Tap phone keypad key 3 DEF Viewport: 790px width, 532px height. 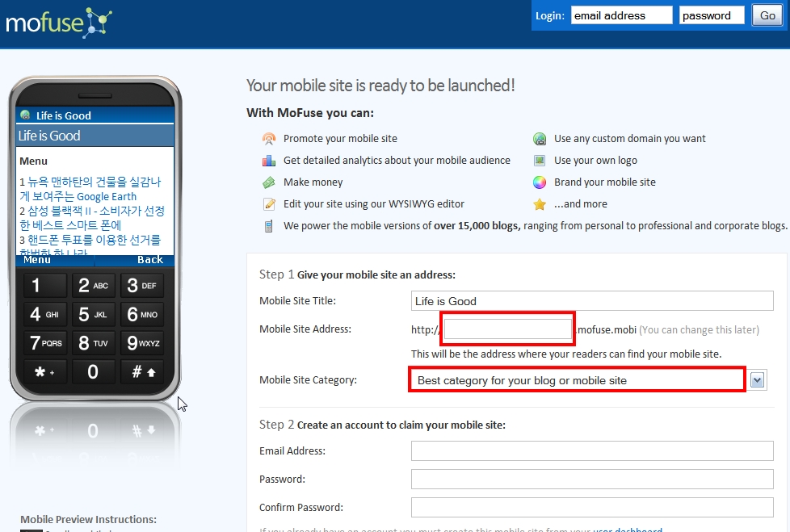[142, 286]
